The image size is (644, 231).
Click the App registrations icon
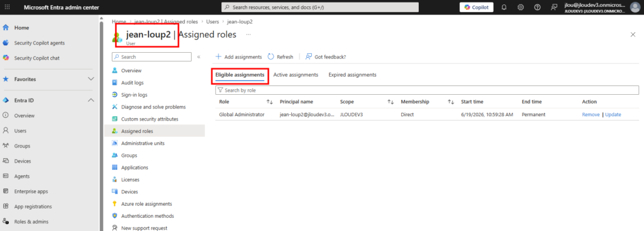coord(6,207)
